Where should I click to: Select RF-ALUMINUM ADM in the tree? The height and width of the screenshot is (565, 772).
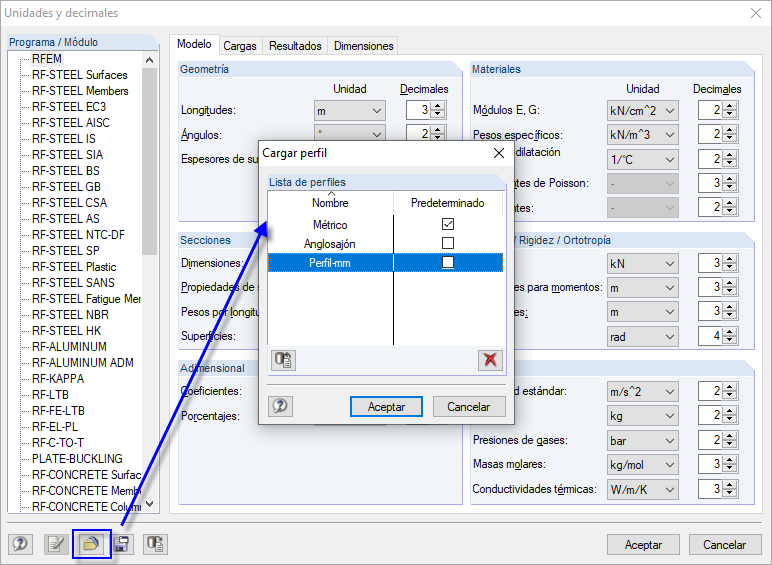click(83, 363)
